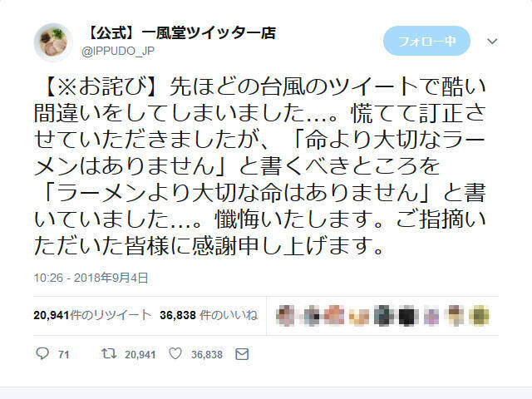Click the tweet body apology text

click(x=260, y=166)
